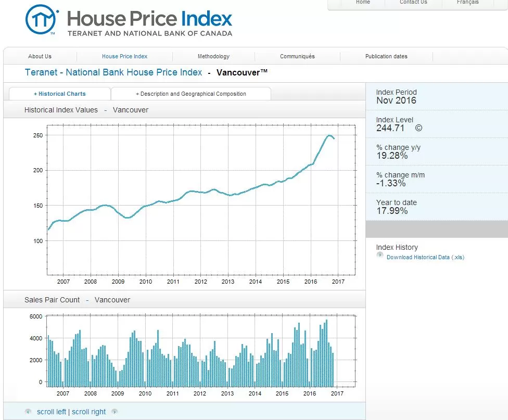
Task: Click the scroll left arrow icon
Action: pyautogui.click(x=28, y=412)
